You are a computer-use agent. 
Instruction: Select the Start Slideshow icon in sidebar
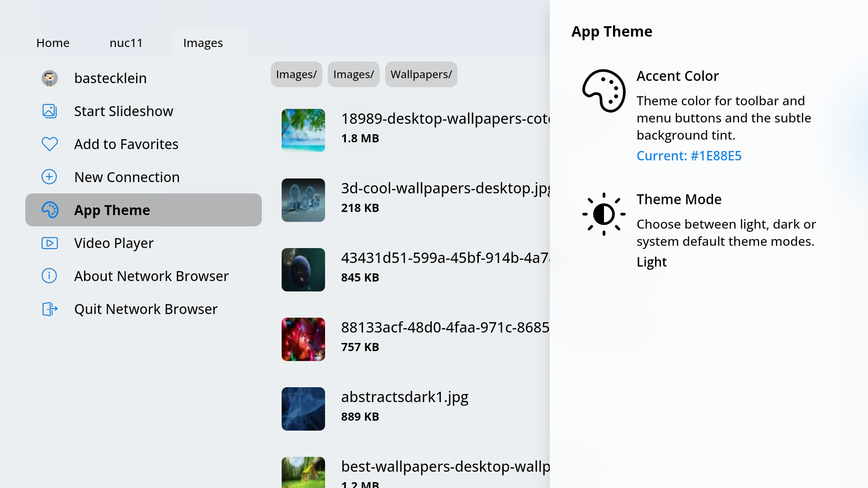[x=49, y=111]
